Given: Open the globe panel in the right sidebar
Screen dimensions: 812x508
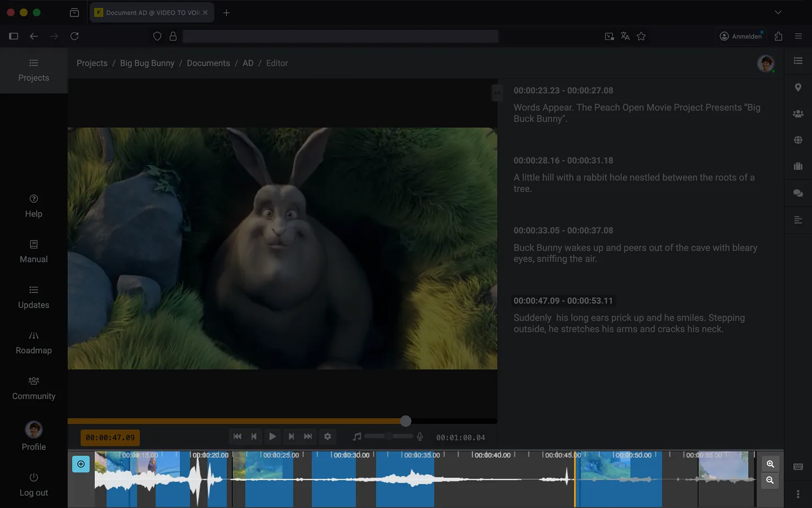Looking at the screenshot, I should (798, 140).
